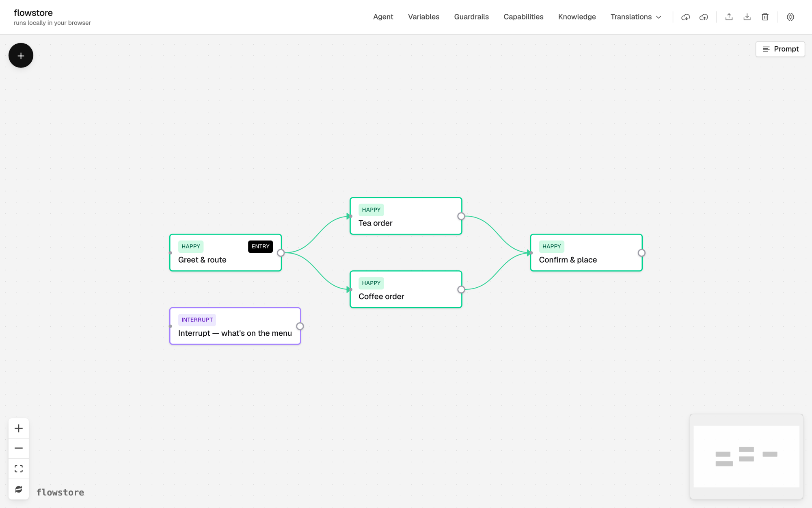Click the cloud upload icon in header
Viewport: 812px width, 508px height.
tap(704, 17)
